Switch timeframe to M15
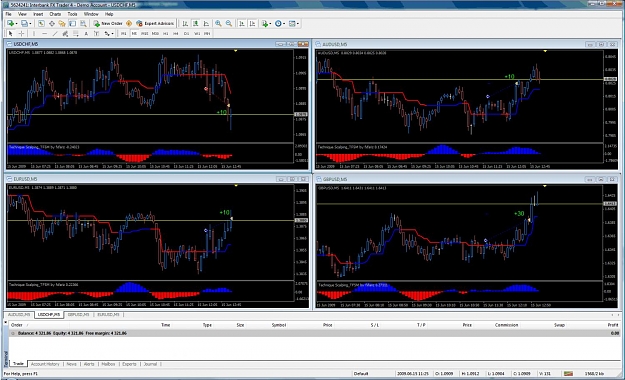This screenshot has width=625, height=380. pos(145,33)
